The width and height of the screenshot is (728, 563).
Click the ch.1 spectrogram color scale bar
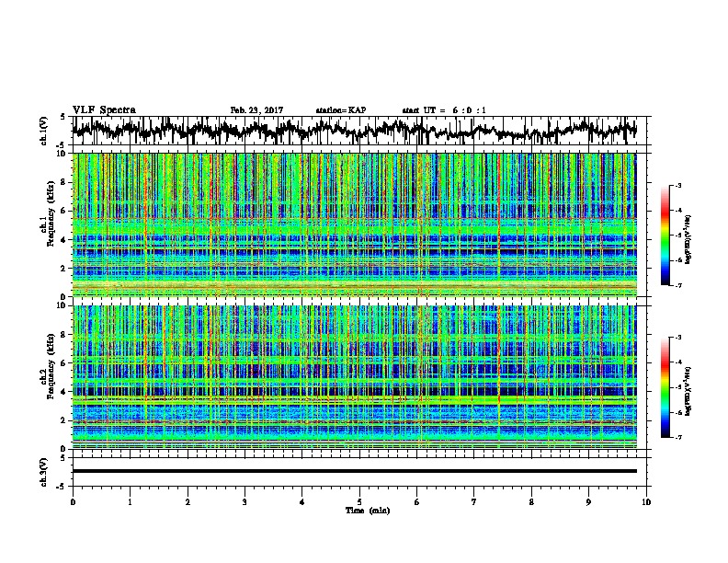click(x=665, y=236)
